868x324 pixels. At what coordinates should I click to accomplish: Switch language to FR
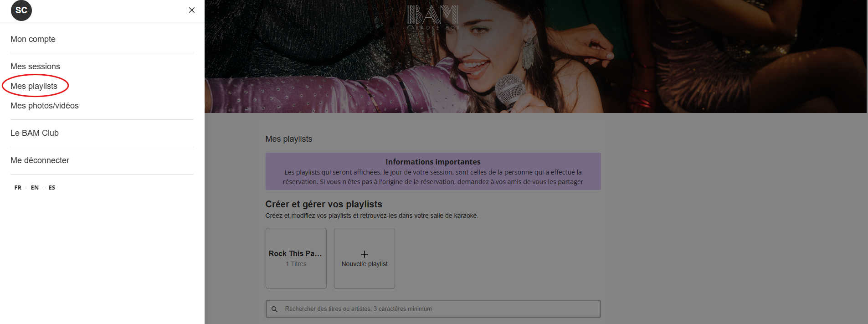pyautogui.click(x=18, y=188)
